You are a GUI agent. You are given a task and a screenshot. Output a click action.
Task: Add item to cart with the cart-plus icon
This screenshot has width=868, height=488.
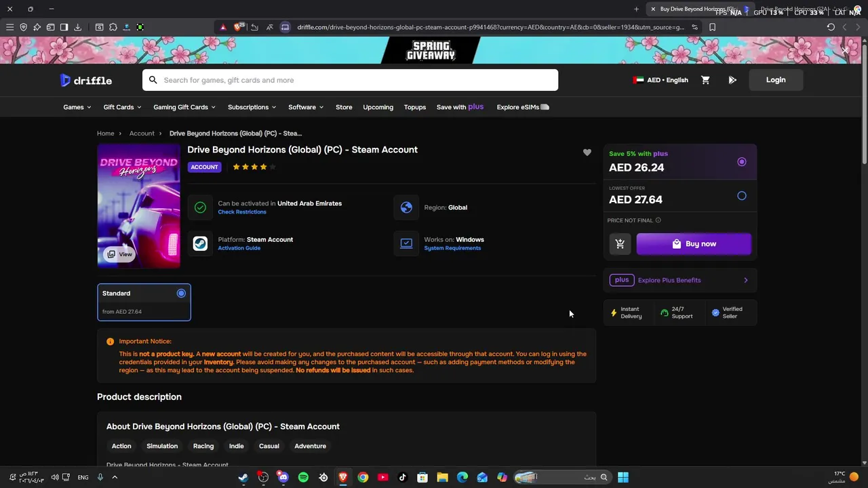(x=620, y=244)
